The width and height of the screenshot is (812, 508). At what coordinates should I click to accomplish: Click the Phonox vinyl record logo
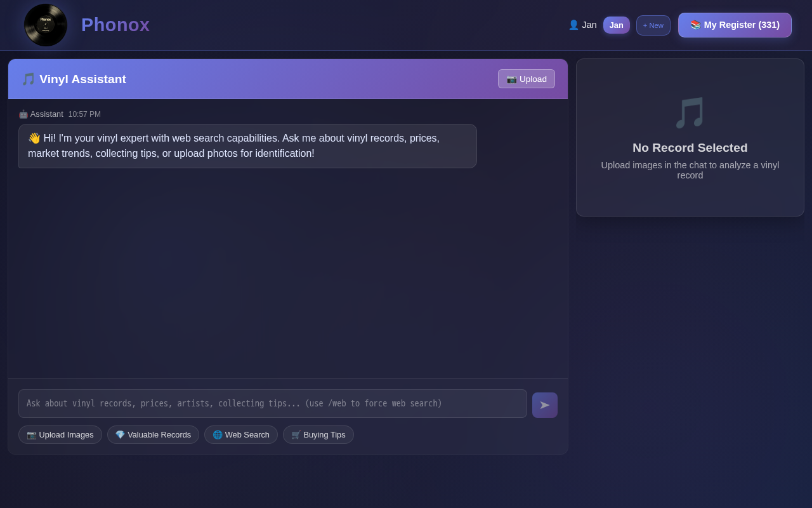[45, 25]
